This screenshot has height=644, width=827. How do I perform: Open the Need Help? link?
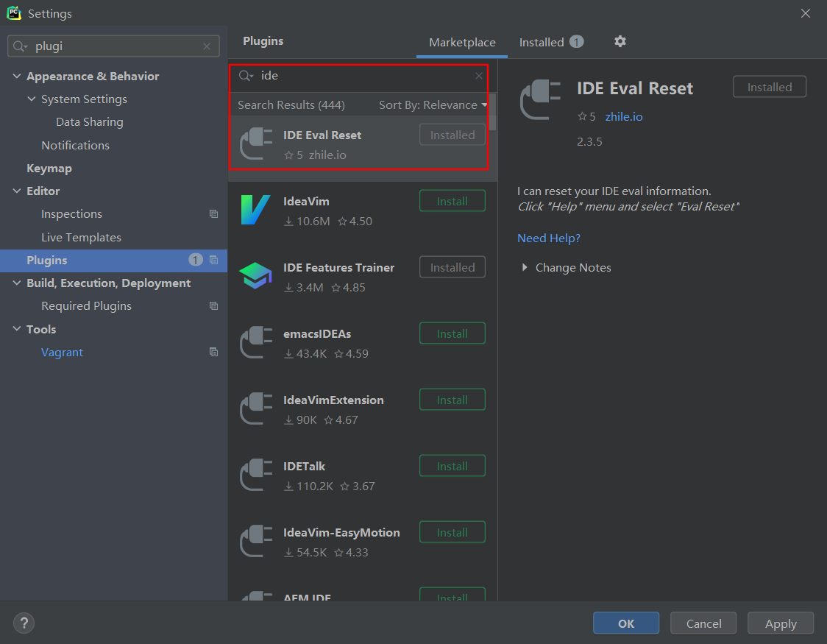(x=549, y=238)
